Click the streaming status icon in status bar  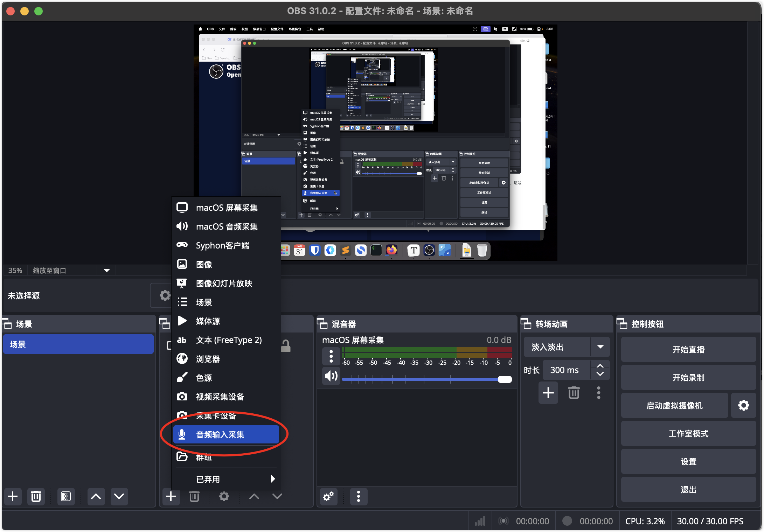(x=503, y=521)
